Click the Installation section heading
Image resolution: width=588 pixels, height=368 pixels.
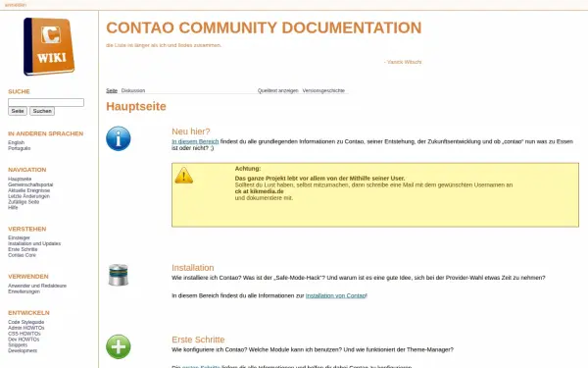tap(193, 268)
